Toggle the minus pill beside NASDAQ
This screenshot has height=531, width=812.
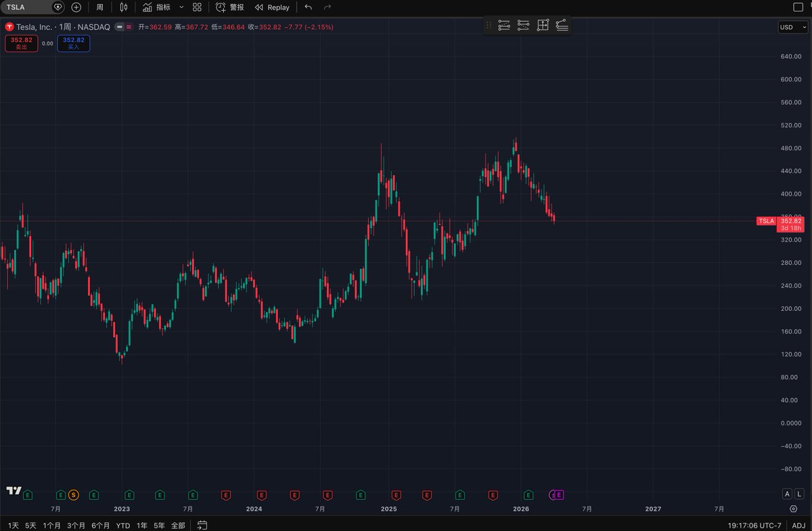click(x=119, y=26)
